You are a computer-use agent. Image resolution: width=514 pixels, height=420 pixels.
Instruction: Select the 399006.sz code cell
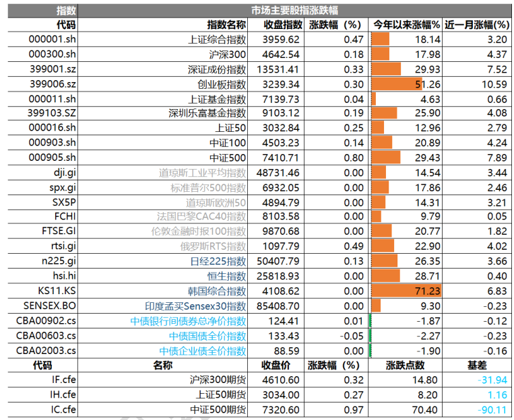[53, 84]
